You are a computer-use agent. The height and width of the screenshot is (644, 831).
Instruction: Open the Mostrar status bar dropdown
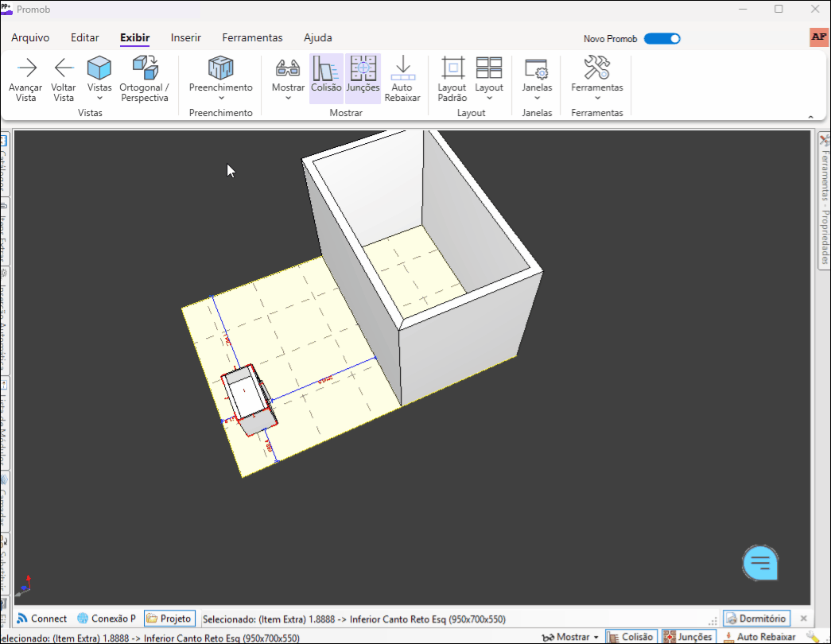[570, 637]
